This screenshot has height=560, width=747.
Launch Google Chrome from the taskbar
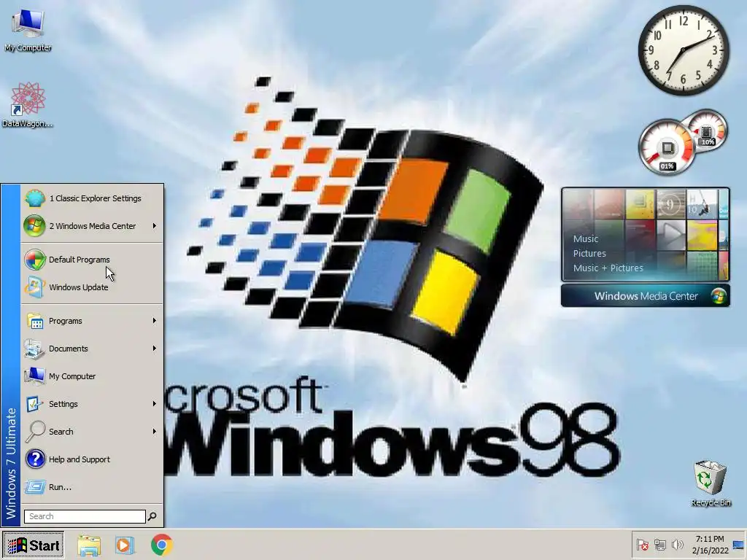162,545
